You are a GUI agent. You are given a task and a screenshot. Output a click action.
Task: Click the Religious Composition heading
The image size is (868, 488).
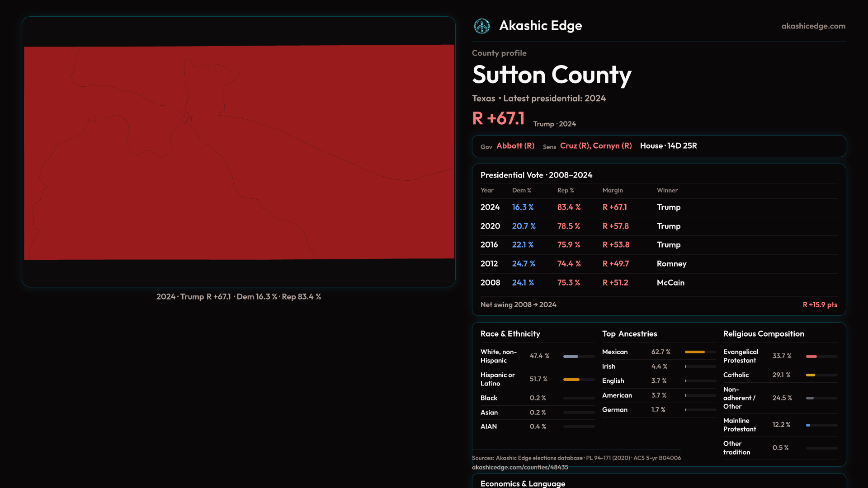coord(763,334)
